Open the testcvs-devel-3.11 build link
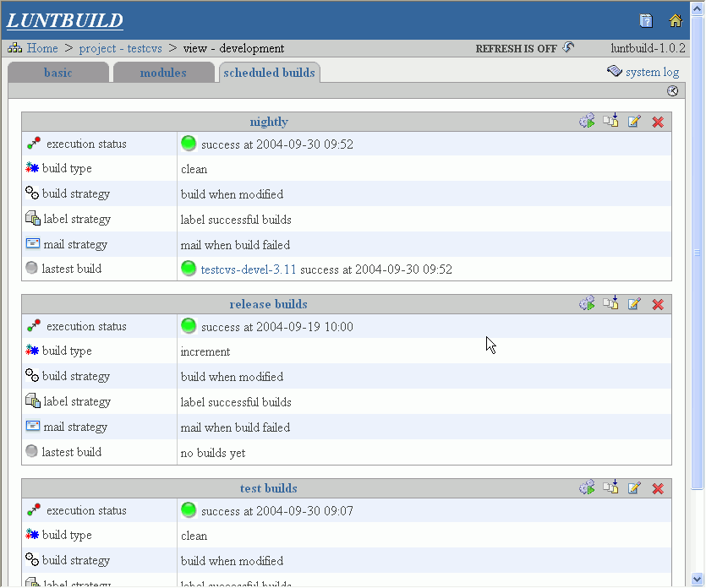This screenshot has width=706, height=588. 249,269
